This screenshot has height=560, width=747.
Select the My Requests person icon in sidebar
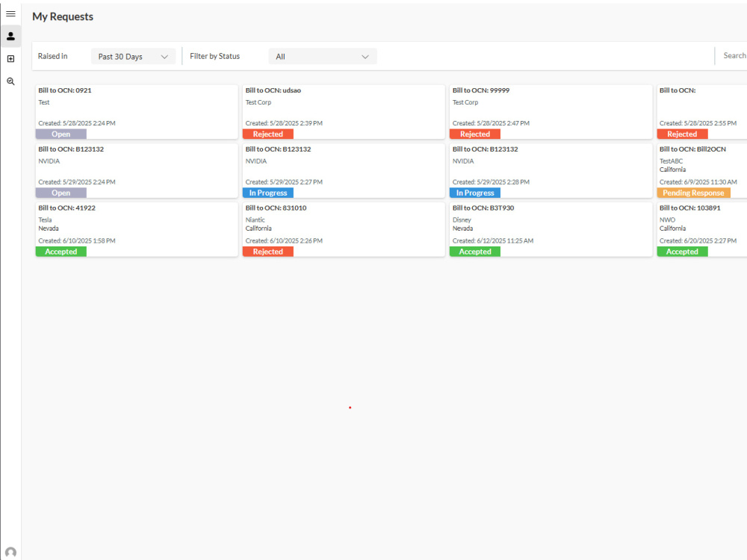pyautogui.click(x=10, y=36)
